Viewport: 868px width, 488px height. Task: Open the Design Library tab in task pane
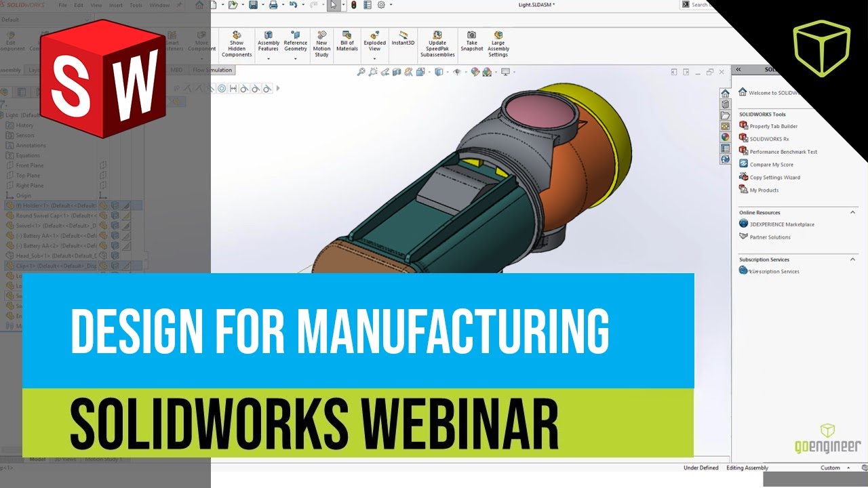(x=725, y=104)
